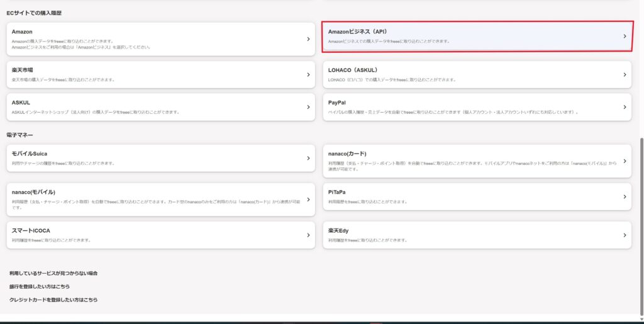This screenshot has height=324, width=644.
Task: Click the chevron on the PiTaPa card
Action: [625, 197]
